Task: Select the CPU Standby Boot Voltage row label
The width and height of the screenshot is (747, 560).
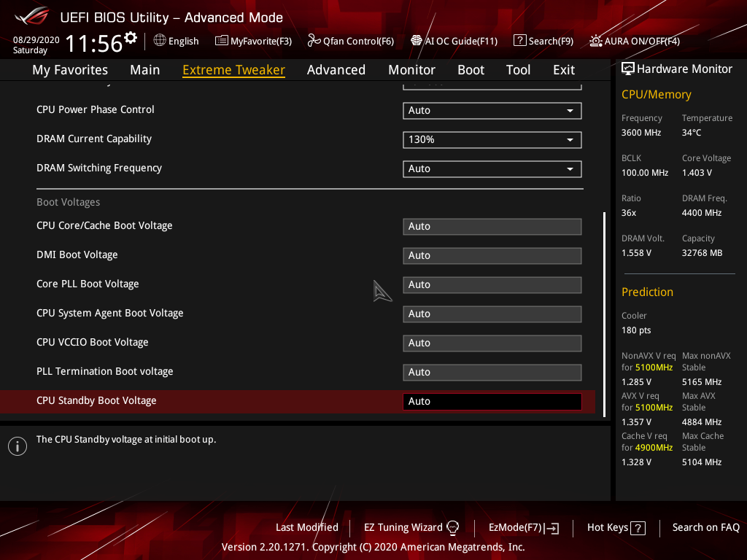Action: pos(96,400)
